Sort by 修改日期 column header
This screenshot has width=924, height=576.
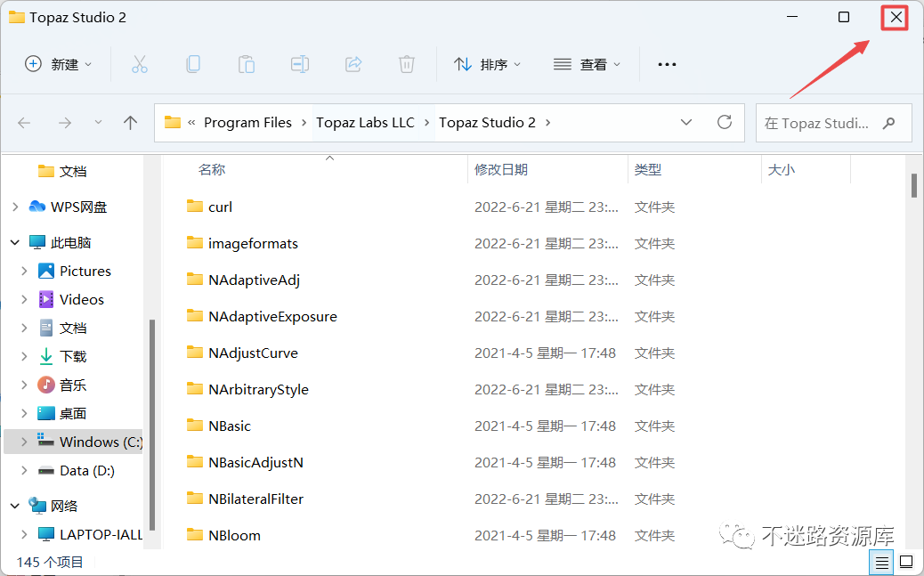pos(501,170)
